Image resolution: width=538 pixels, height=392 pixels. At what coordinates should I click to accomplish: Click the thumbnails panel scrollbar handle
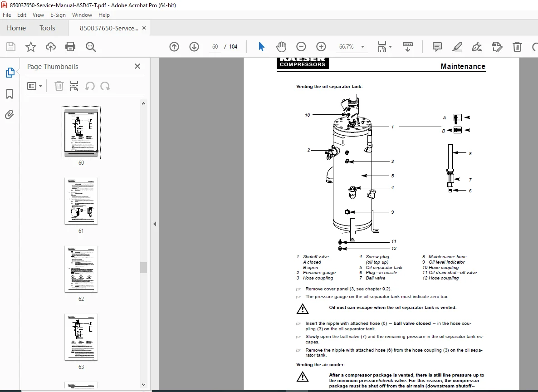[143, 268]
